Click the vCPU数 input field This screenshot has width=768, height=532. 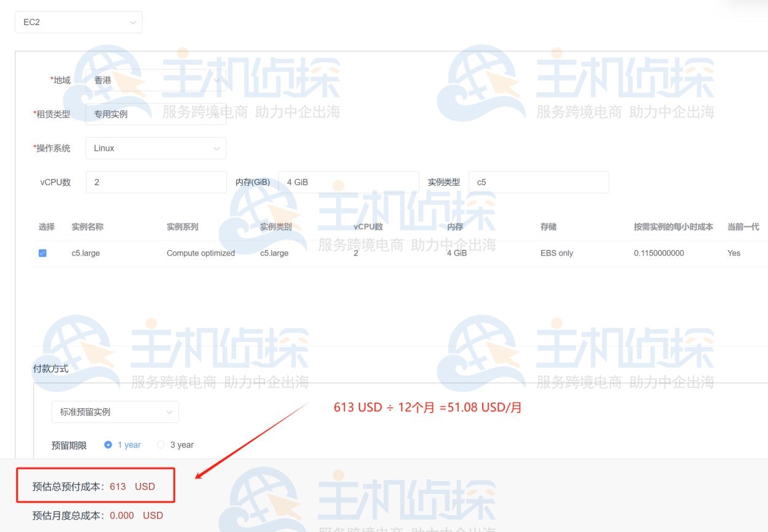156,182
